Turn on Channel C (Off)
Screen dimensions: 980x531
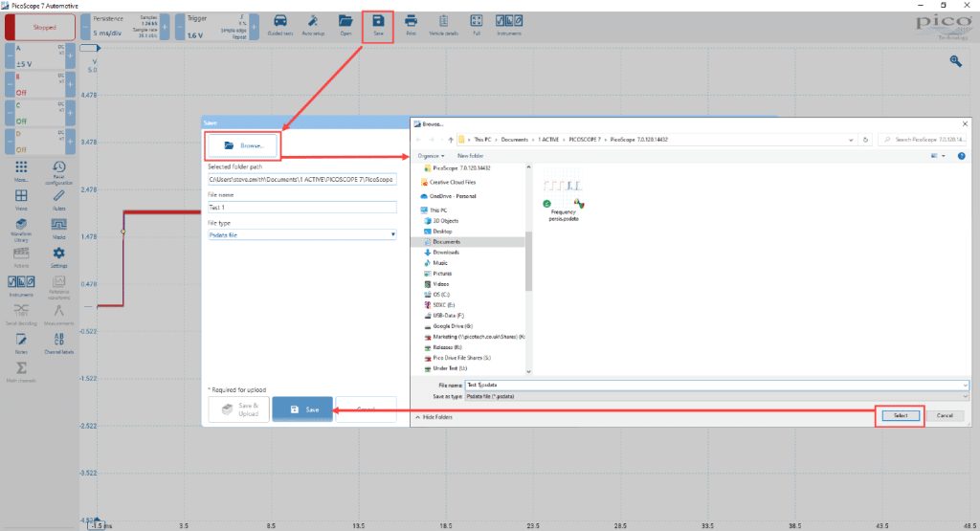[40, 113]
